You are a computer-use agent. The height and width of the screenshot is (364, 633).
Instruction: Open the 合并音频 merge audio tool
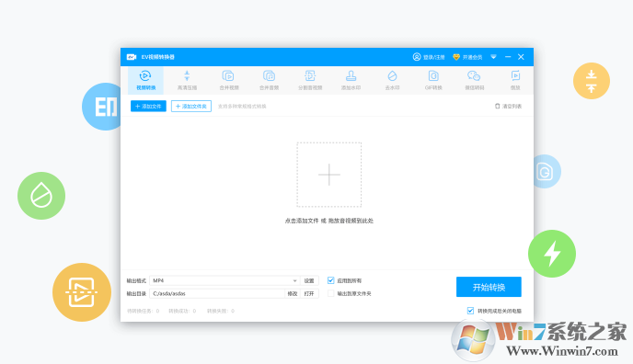click(269, 80)
